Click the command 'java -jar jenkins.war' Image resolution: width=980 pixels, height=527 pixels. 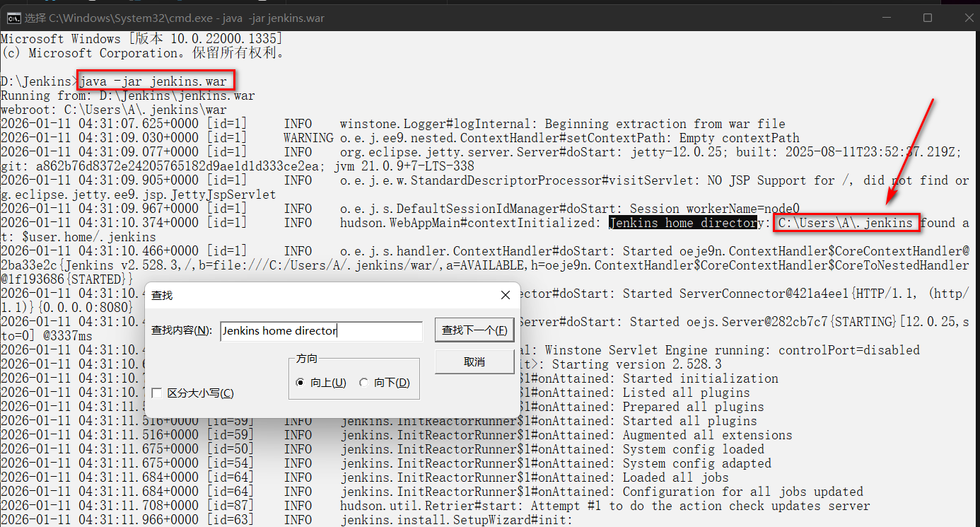[x=153, y=81]
